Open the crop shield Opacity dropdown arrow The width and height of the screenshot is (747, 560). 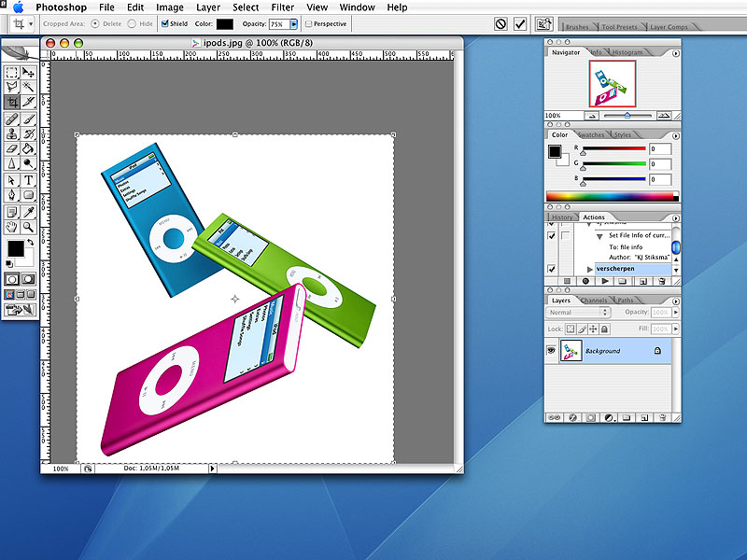pos(294,23)
